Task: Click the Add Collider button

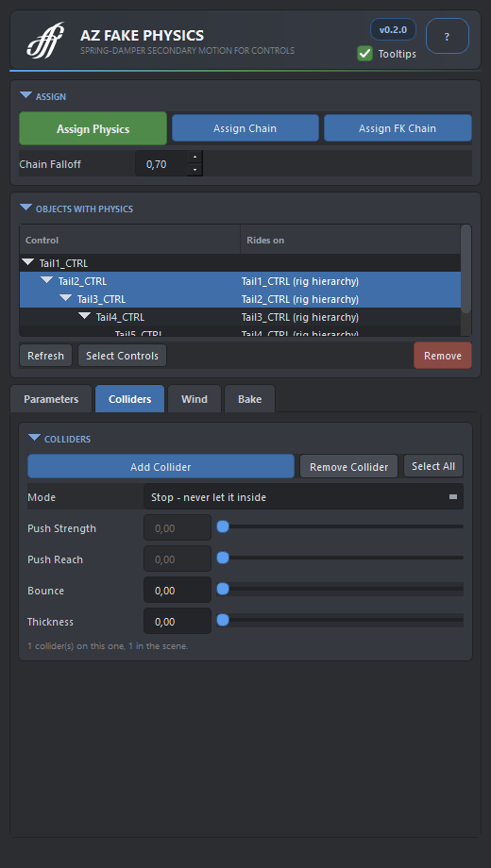Action: (x=161, y=467)
